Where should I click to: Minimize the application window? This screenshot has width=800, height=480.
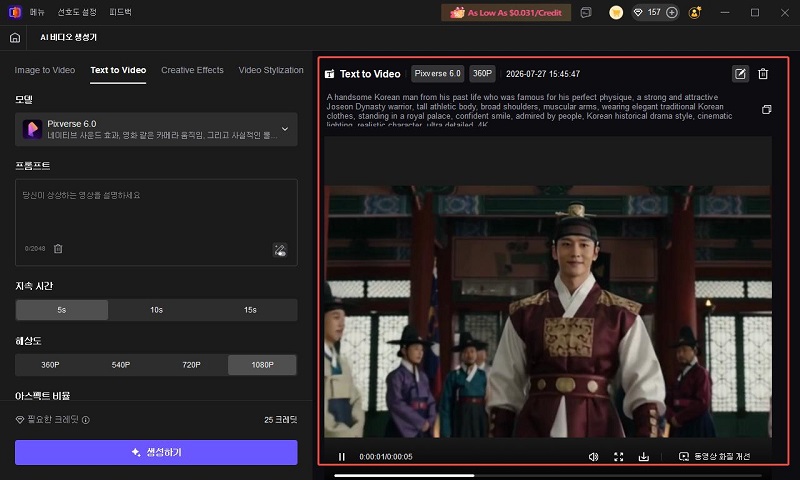[725, 12]
